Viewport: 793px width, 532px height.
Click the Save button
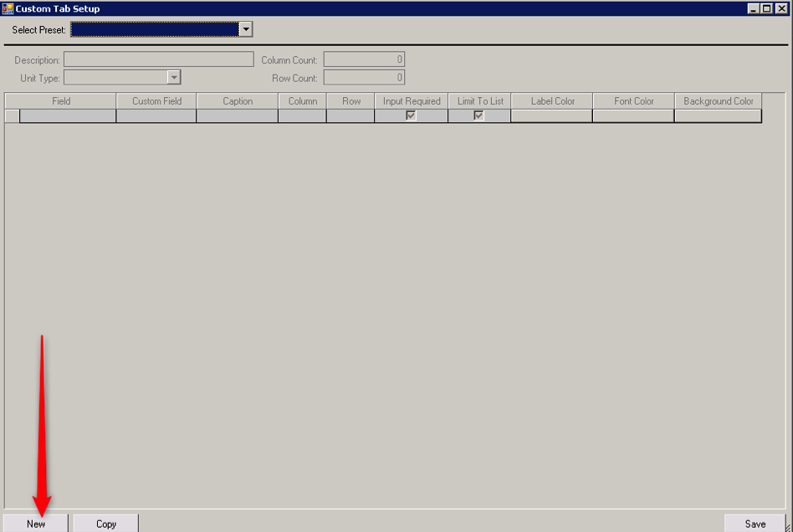754,523
